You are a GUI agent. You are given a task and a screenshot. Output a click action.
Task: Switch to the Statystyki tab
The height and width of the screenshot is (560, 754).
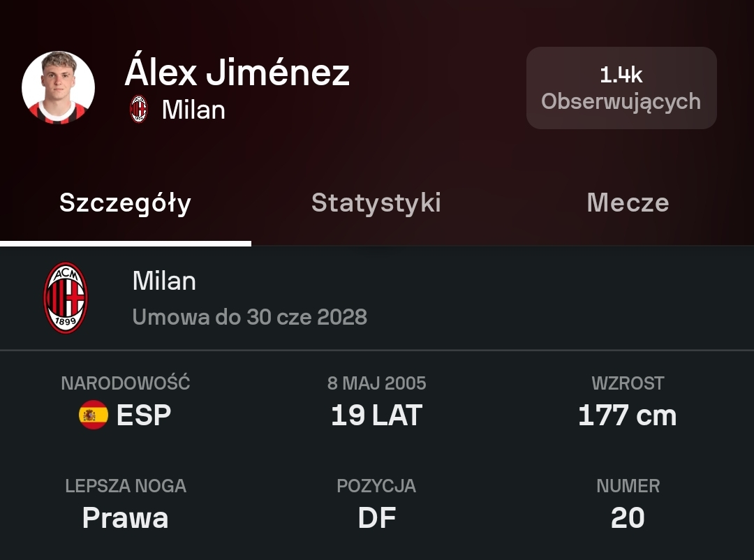pyautogui.click(x=376, y=202)
